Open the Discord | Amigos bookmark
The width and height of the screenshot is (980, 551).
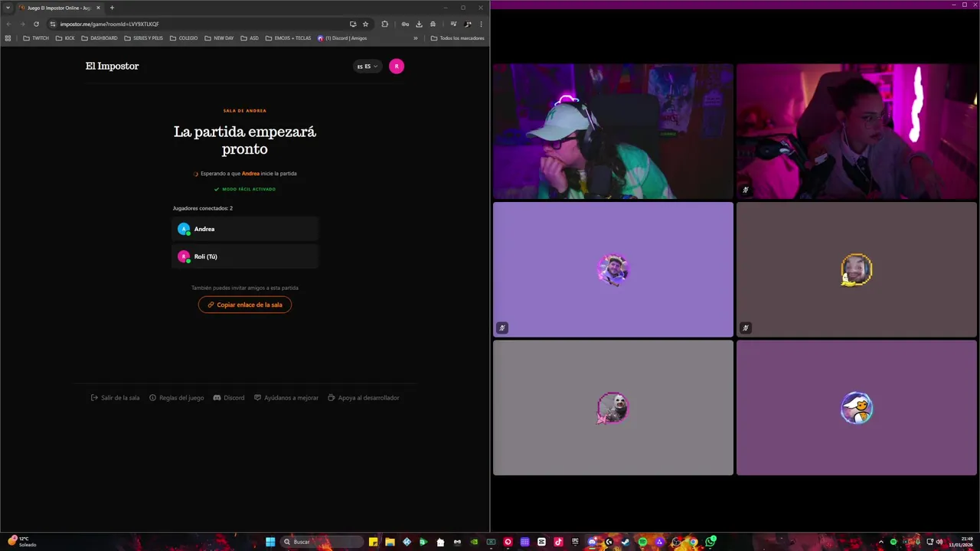[342, 38]
